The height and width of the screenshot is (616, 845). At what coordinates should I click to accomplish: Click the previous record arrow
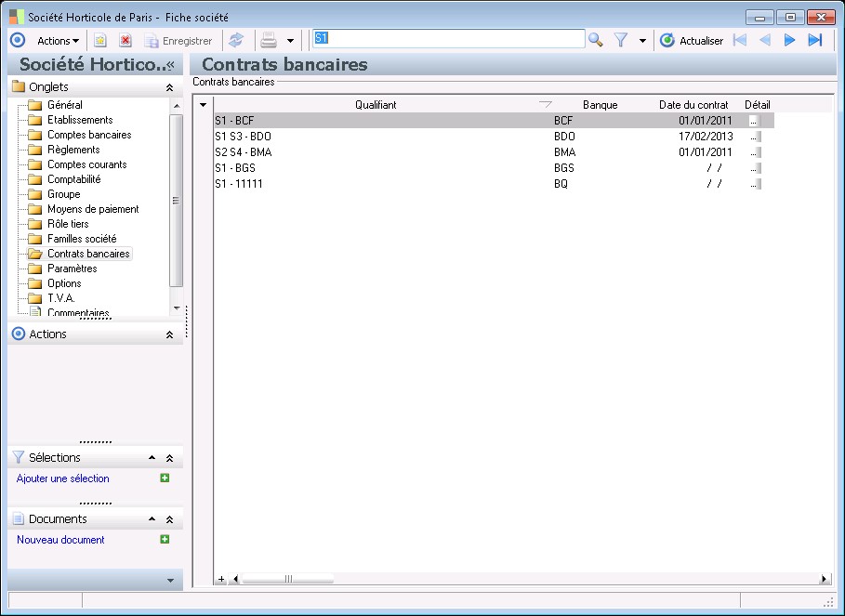(x=765, y=40)
